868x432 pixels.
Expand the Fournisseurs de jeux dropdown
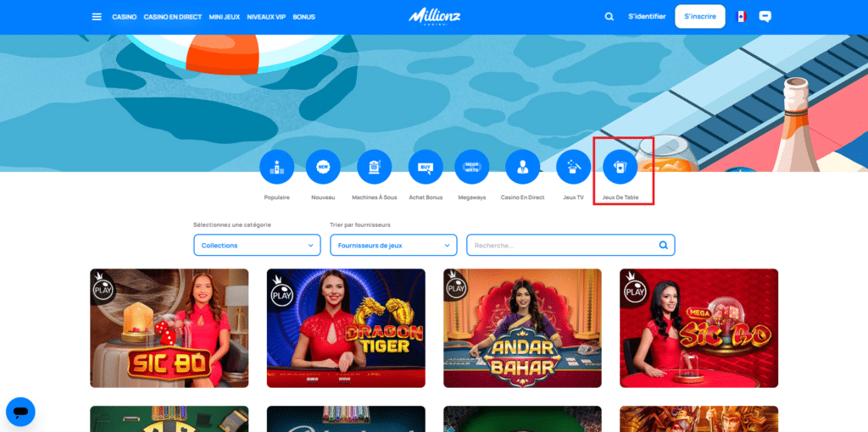tap(393, 245)
